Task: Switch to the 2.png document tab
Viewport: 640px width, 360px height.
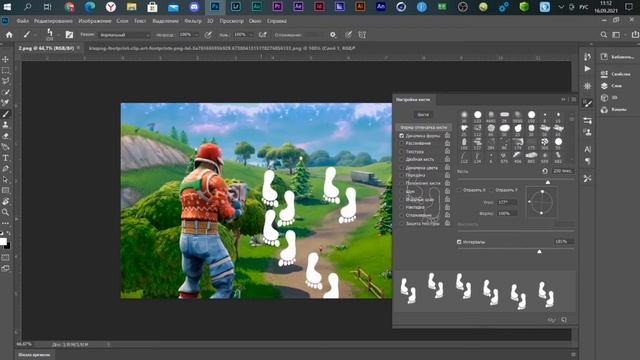Action: point(46,48)
